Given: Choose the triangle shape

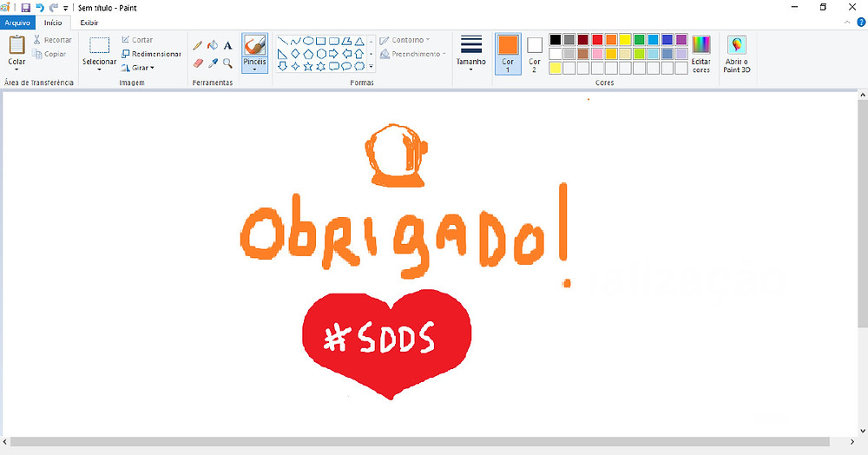Looking at the screenshot, I should 359,41.
